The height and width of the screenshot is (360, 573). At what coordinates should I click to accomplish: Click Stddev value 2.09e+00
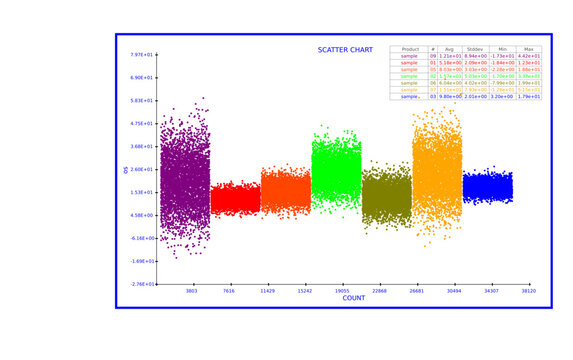click(475, 63)
